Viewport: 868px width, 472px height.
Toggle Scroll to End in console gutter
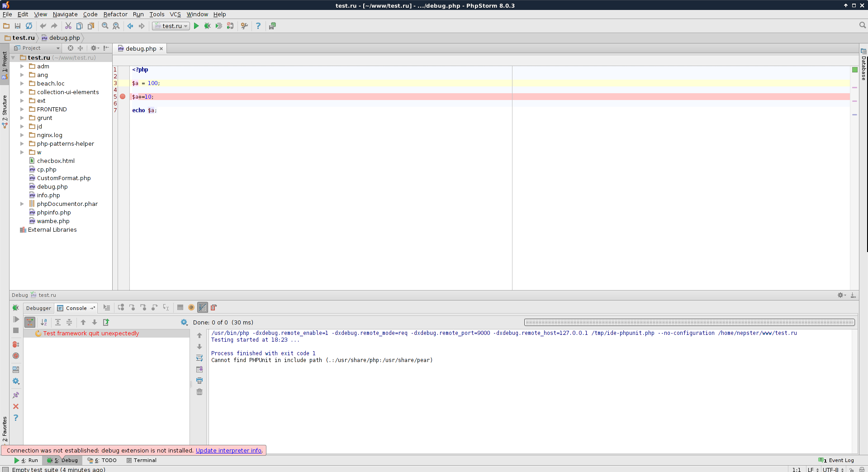[199, 369]
